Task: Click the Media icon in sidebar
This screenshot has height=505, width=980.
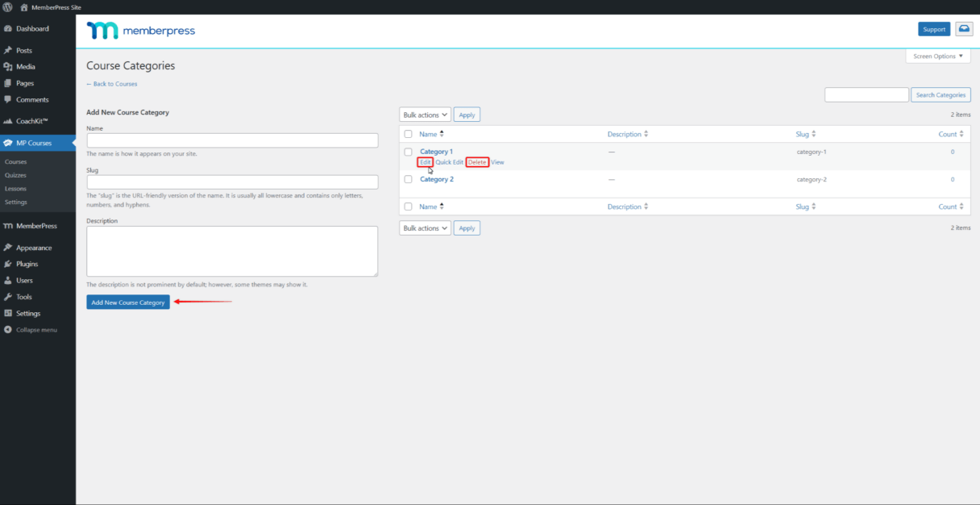Action: tap(8, 67)
